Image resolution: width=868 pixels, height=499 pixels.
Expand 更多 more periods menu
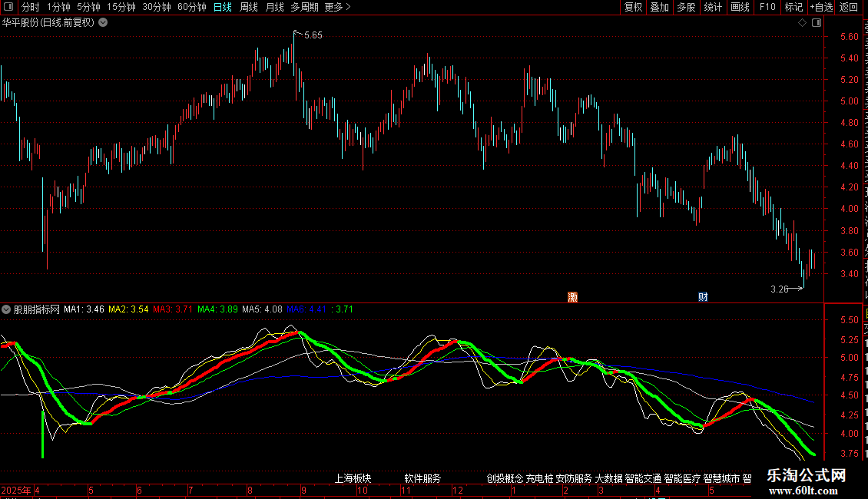(338, 7)
